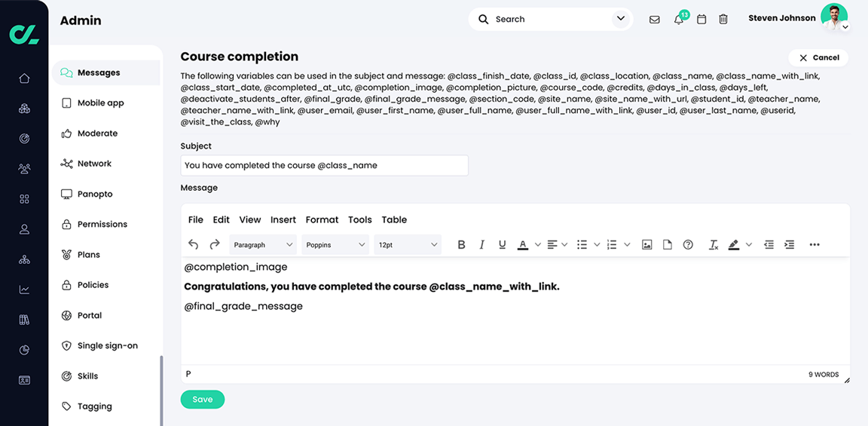Click the home icon in left rail
The image size is (868, 426).
[24, 78]
